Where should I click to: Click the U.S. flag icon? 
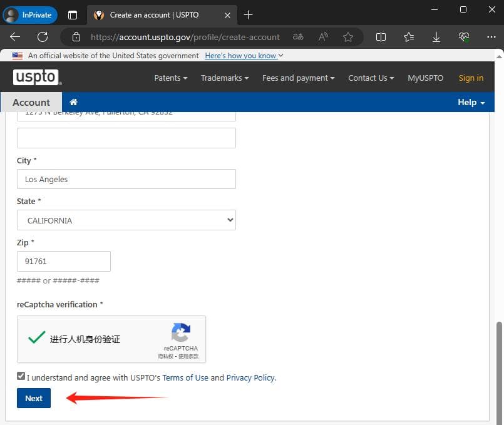pos(18,56)
